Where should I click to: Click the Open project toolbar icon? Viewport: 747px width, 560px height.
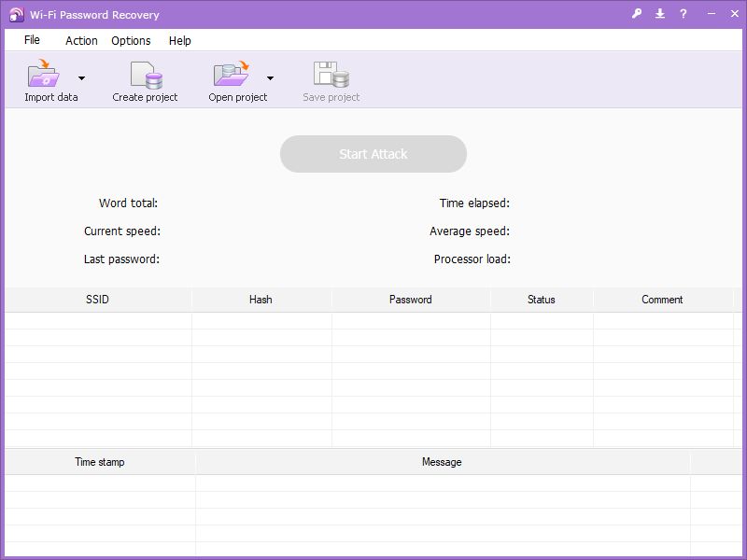[x=232, y=73]
